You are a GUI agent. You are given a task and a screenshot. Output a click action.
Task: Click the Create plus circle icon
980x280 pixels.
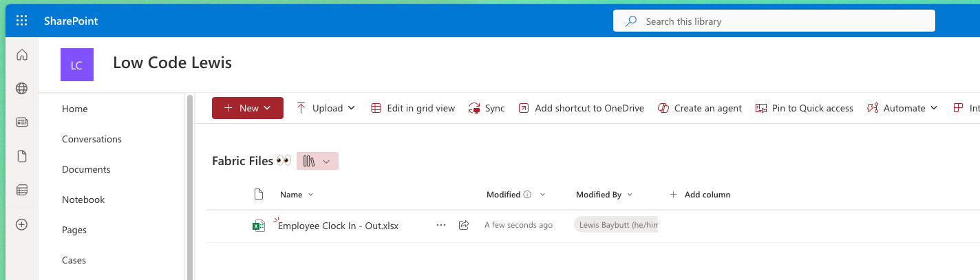(x=21, y=224)
